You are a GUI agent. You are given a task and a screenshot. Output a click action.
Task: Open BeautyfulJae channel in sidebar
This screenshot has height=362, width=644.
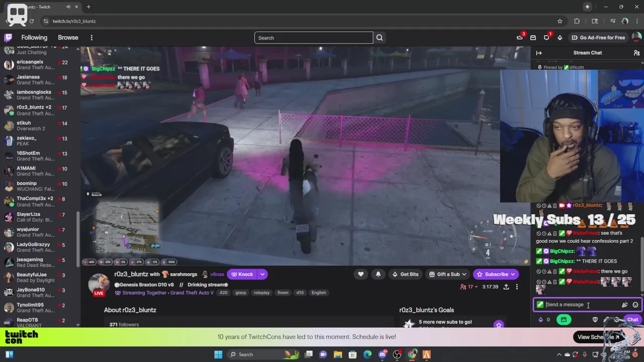point(40,278)
